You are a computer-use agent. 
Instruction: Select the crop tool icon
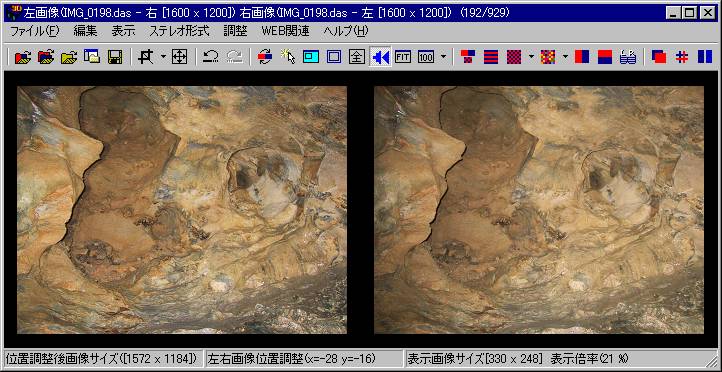click(x=146, y=57)
